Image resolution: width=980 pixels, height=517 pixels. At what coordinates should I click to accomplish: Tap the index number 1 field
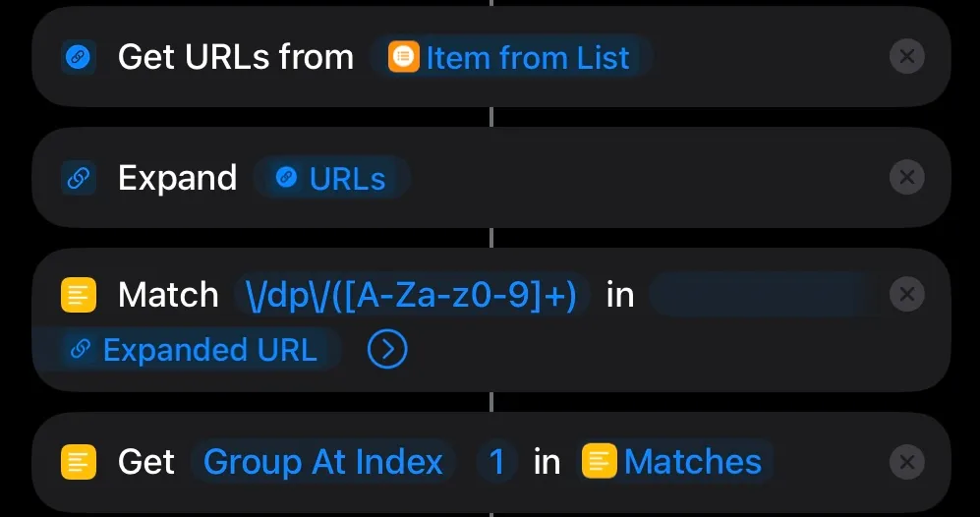pos(497,462)
